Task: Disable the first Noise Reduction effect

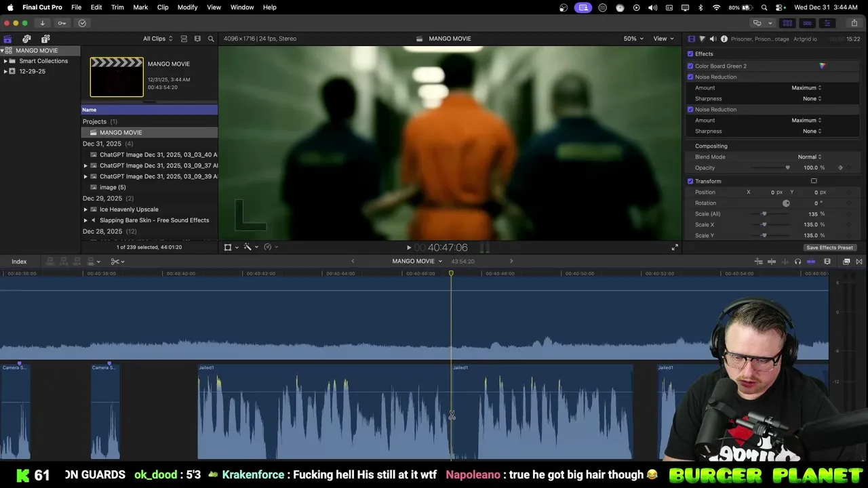Action: tap(690, 77)
